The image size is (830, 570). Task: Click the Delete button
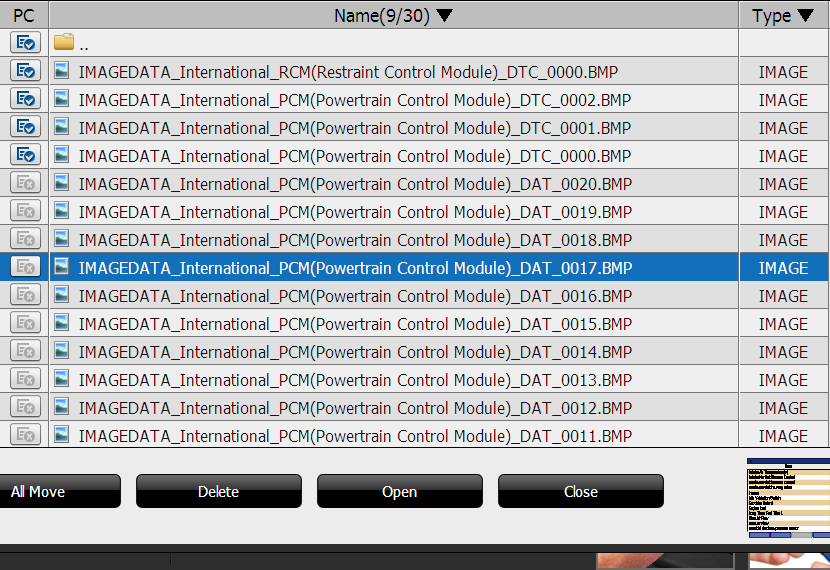219,491
